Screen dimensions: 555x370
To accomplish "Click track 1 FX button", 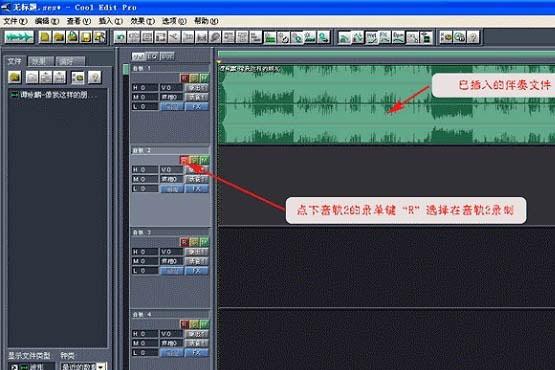I will pos(197,106).
